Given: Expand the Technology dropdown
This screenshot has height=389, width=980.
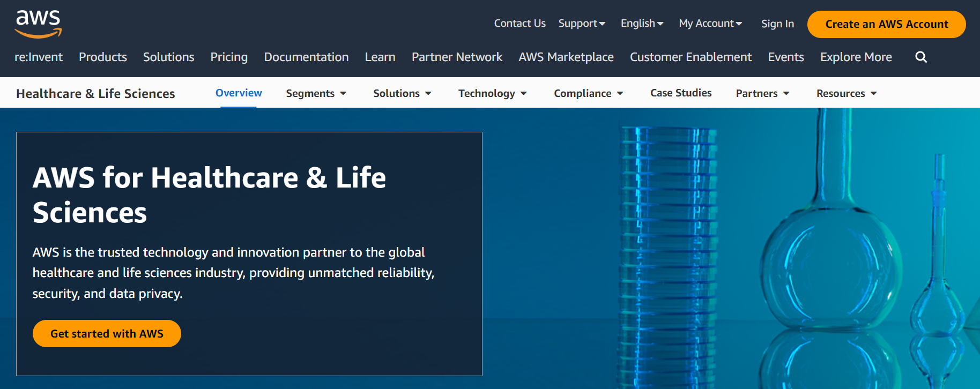Looking at the screenshot, I should click(492, 93).
